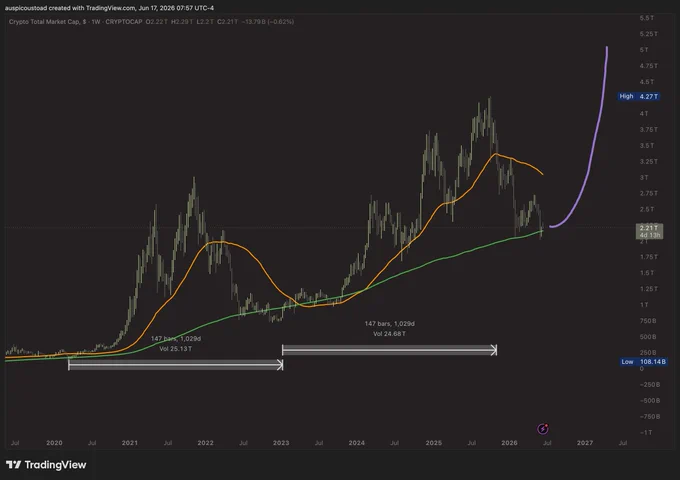The image size is (680, 480).
Task: Click the 2020 label on the time axis
Action: (54, 443)
